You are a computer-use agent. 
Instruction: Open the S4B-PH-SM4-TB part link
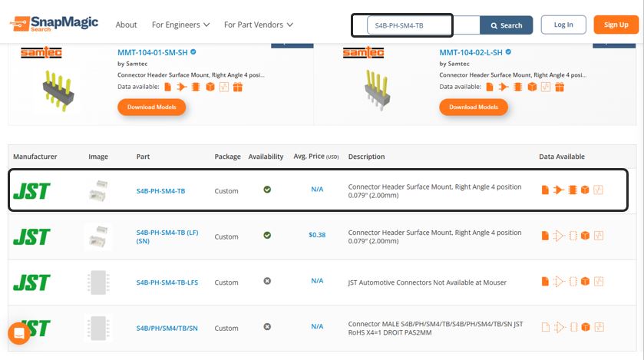click(160, 191)
